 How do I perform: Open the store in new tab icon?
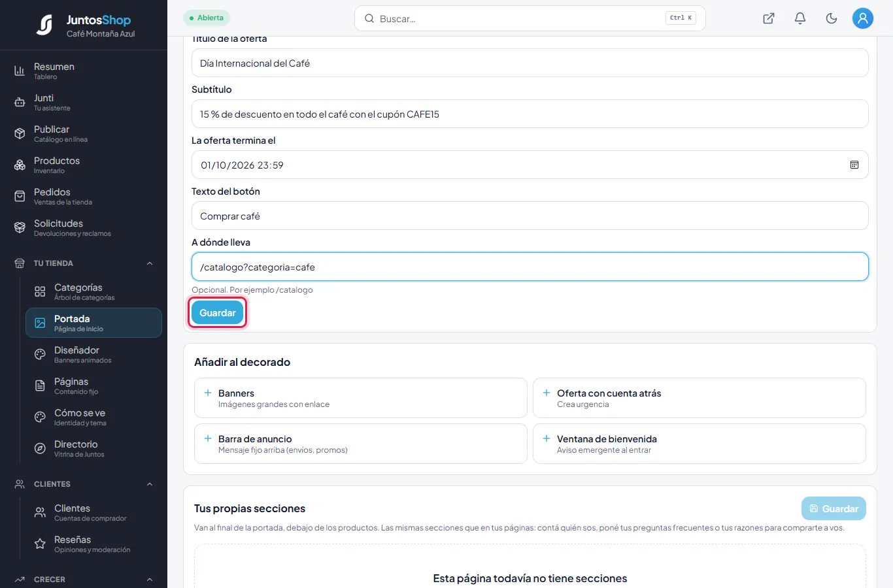(769, 18)
